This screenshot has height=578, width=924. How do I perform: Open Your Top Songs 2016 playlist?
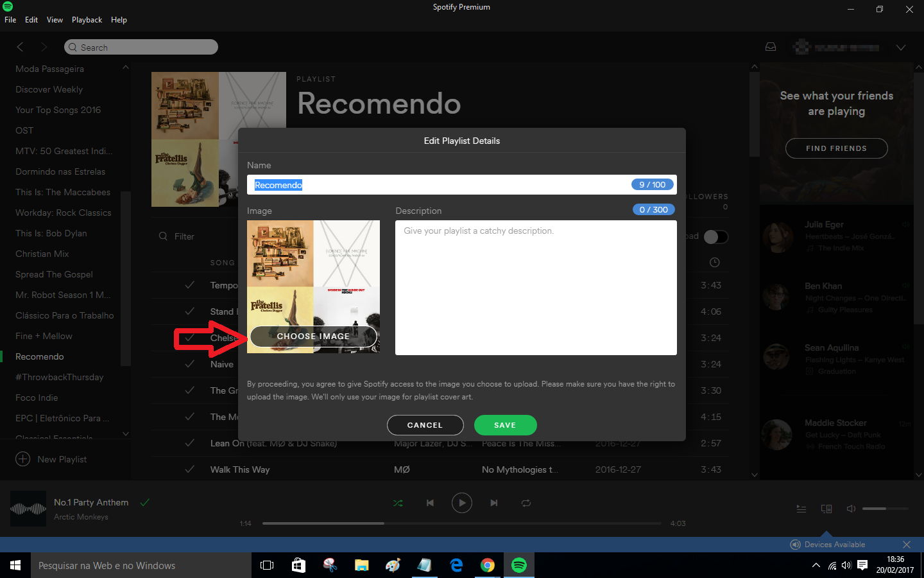coord(58,110)
